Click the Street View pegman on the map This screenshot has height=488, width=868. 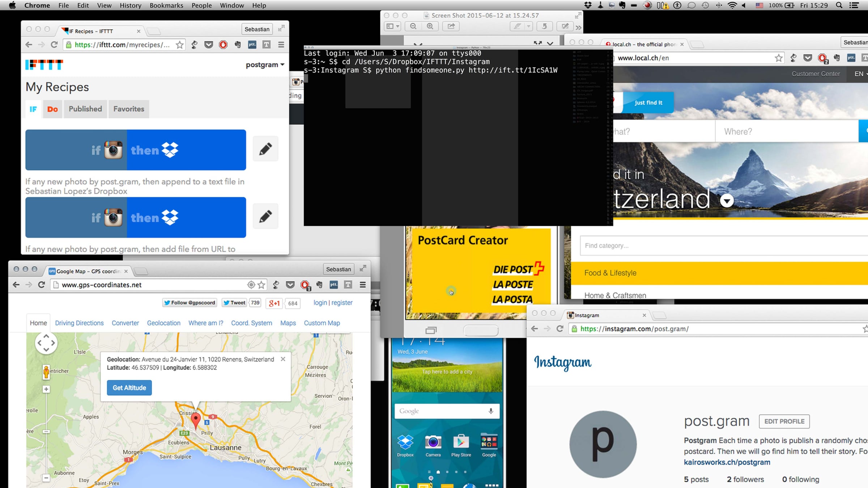(46, 372)
